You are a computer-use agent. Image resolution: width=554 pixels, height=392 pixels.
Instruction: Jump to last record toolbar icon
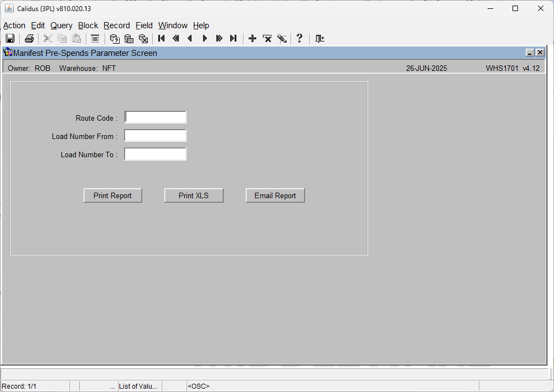(233, 38)
